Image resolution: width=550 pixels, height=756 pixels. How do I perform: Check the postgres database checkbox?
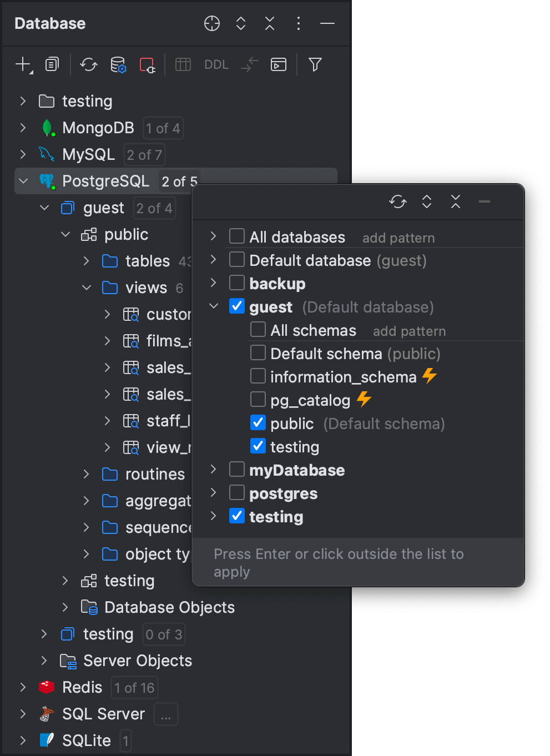click(237, 492)
